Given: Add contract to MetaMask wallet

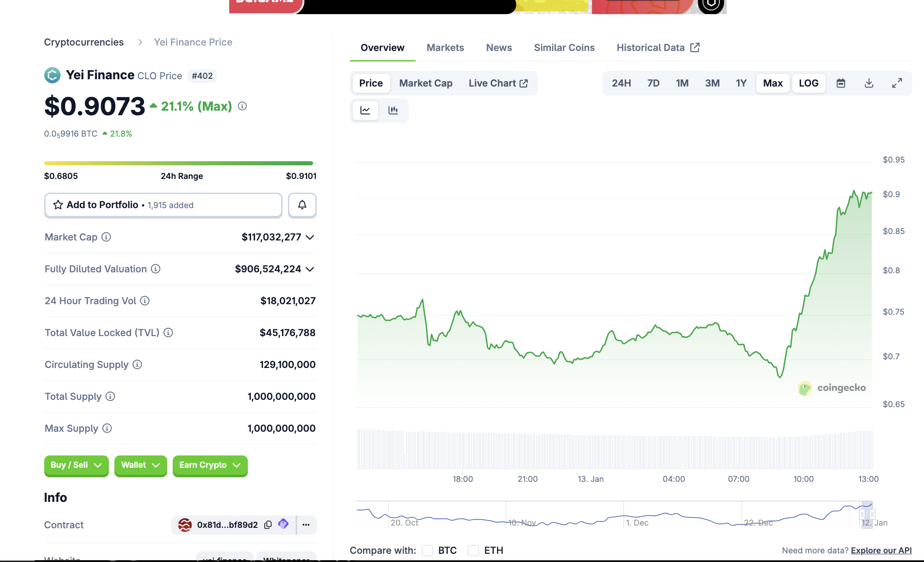Looking at the screenshot, I should pyautogui.click(x=283, y=525).
